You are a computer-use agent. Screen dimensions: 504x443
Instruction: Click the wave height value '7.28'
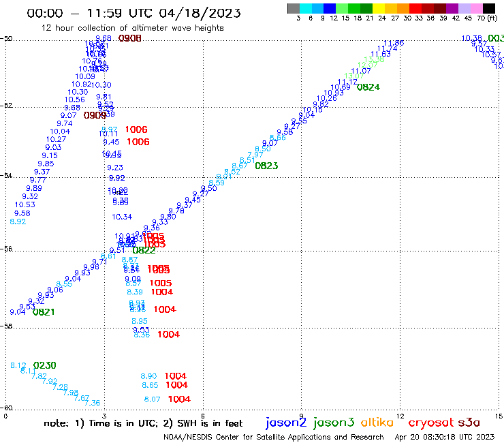point(60,387)
